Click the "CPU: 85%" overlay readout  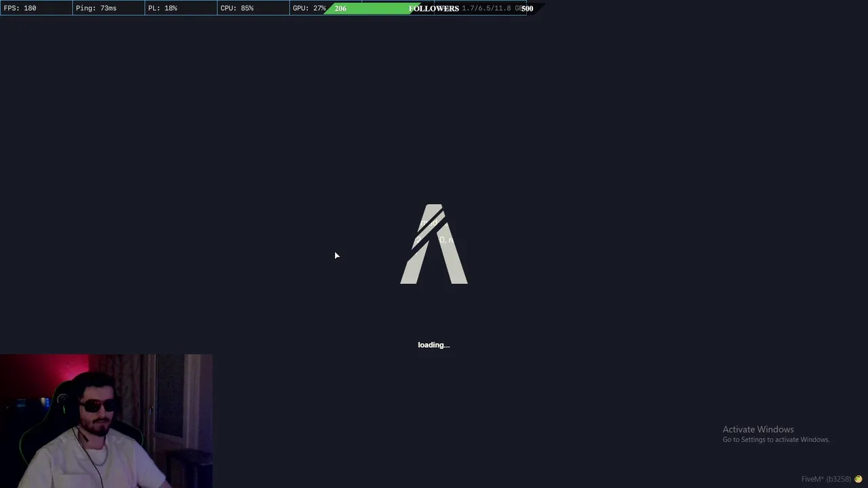click(237, 8)
